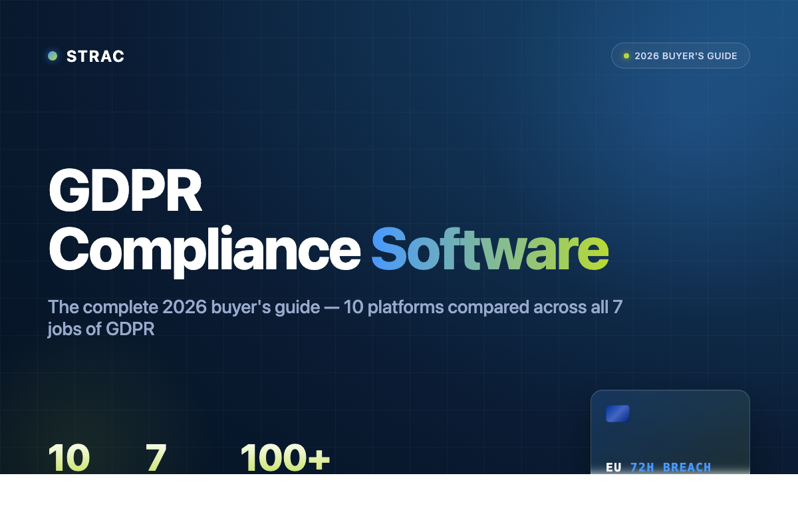Click the gradient word 'Software'
The image size is (798, 532).
pyautogui.click(x=490, y=249)
